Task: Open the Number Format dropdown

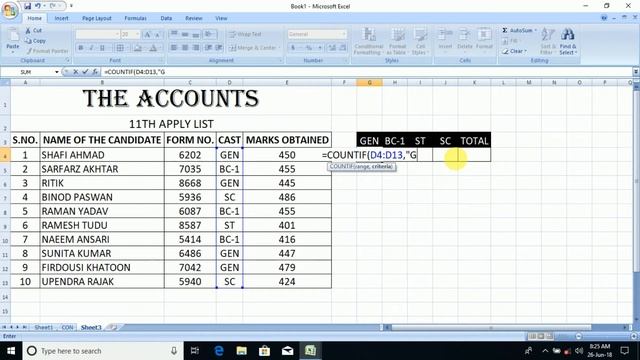Action: point(344,34)
